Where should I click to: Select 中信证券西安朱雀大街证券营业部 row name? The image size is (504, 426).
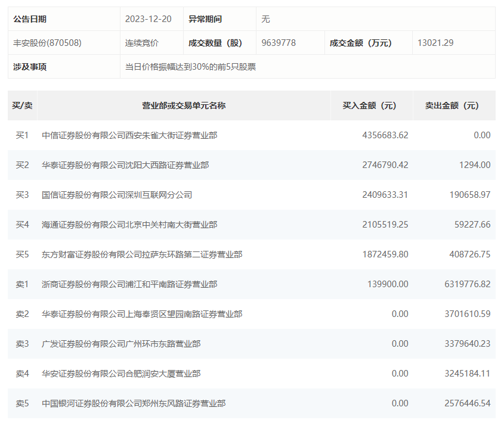tap(129, 135)
